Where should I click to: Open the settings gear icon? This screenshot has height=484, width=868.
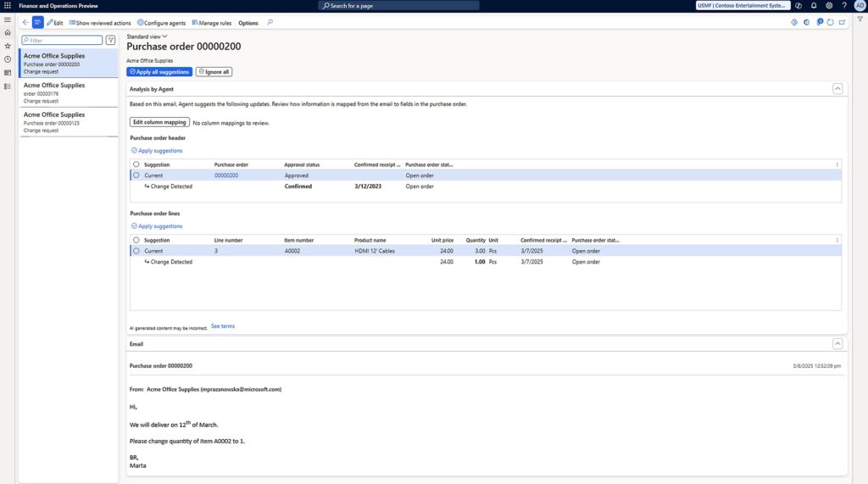829,5
